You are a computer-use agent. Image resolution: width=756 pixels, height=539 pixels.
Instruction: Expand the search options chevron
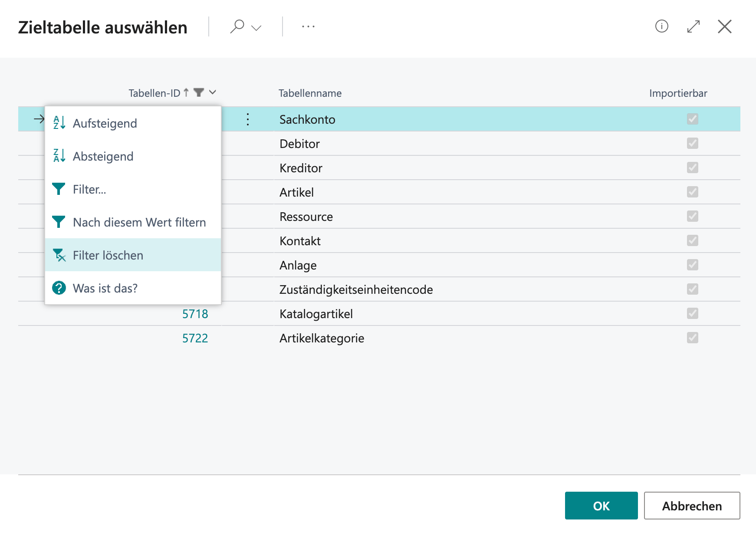(x=256, y=28)
